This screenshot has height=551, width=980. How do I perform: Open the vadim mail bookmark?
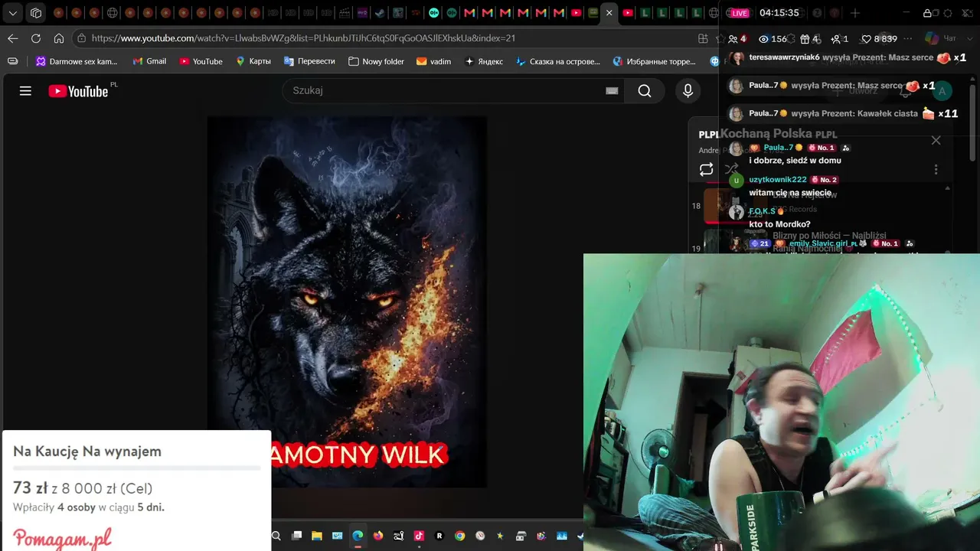(x=433, y=61)
